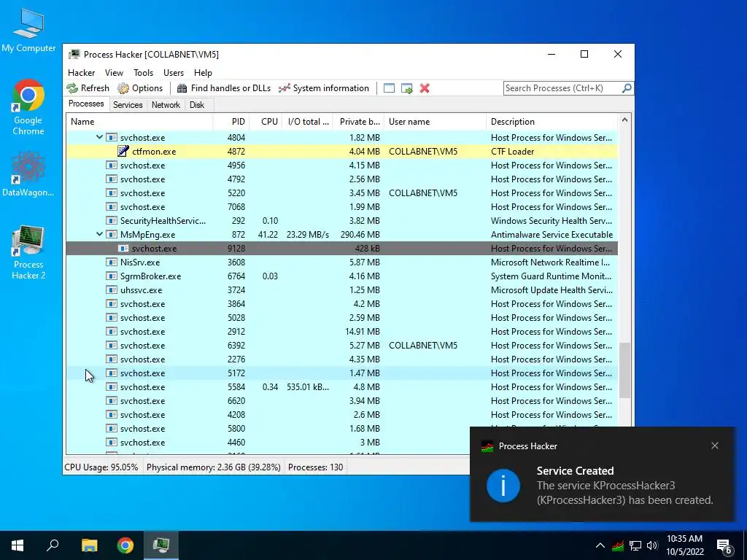Open the notification center icon
747x560 pixels.
point(724,546)
